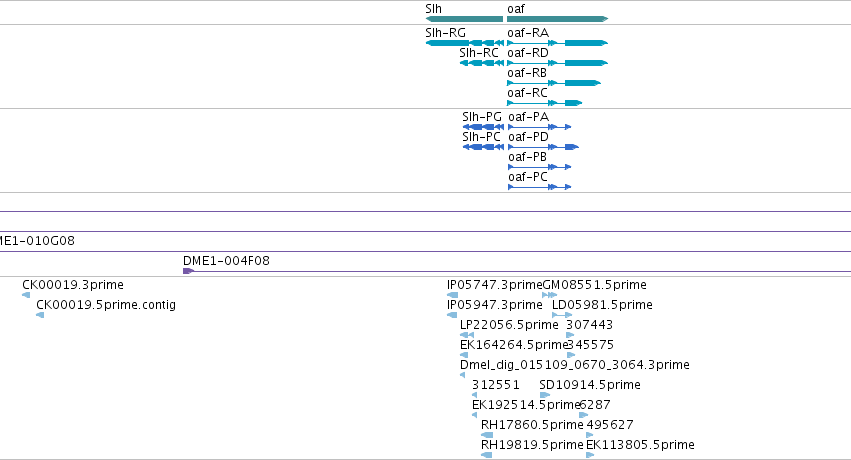Pick the oaf-PA protein label
Screen dimensions: 851x460
529,117
